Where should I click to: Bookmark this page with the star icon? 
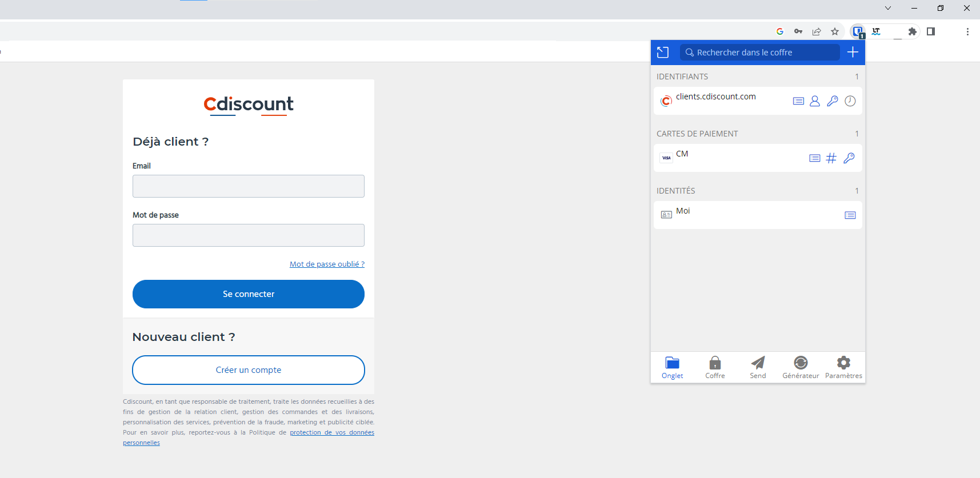[835, 31]
